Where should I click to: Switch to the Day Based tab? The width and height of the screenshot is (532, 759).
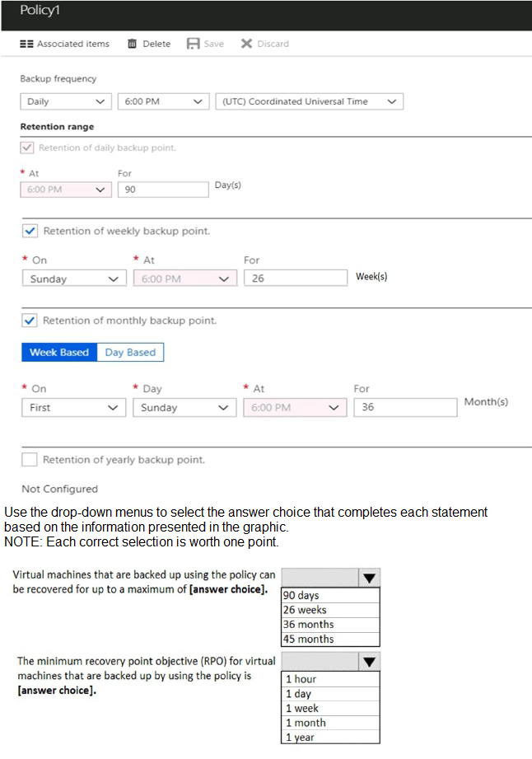[130, 353]
